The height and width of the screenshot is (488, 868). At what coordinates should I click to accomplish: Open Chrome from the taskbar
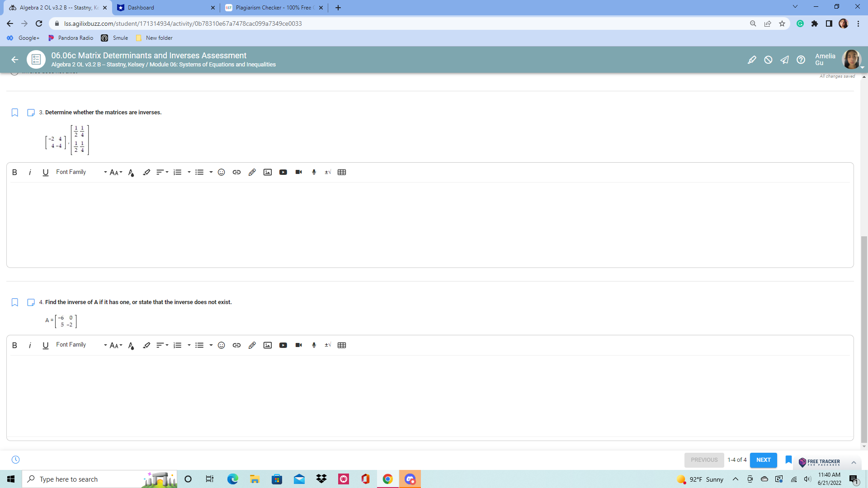pyautogui.click(x=387, y=479)
